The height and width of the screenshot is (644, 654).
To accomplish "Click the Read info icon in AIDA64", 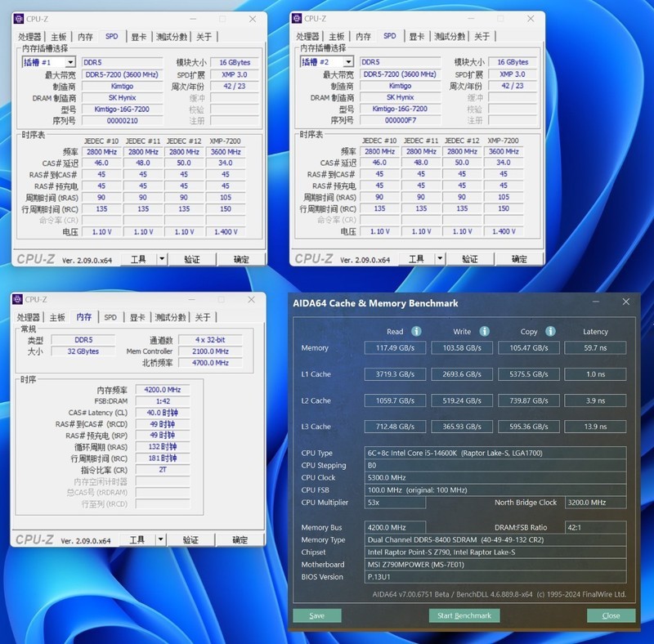I will point(415,332).
